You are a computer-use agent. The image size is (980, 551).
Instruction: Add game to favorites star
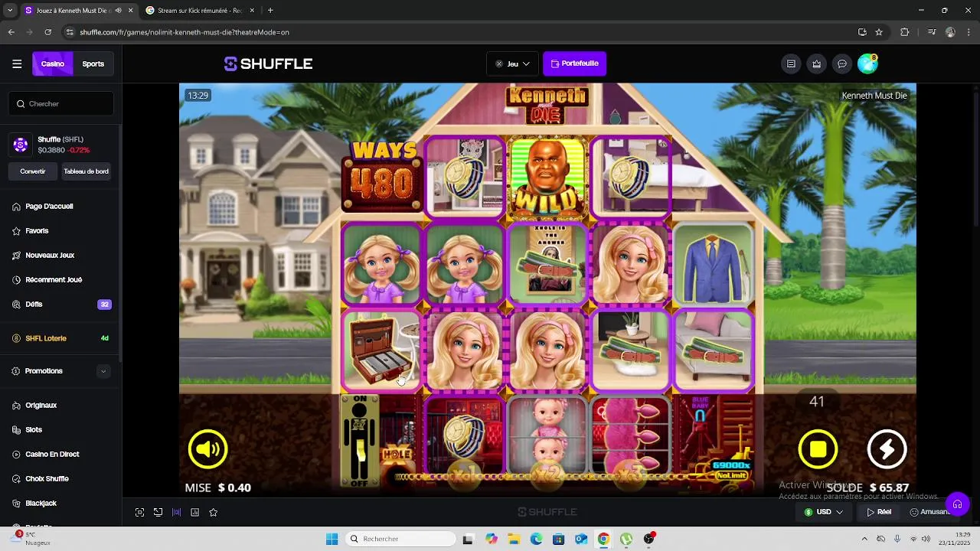pos(214,512)
